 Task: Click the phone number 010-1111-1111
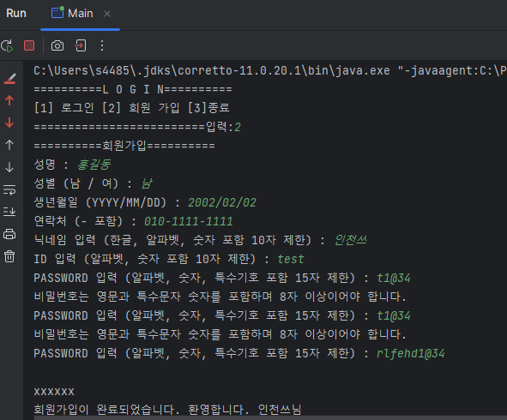pyautogui.click(x=189, y=222)
